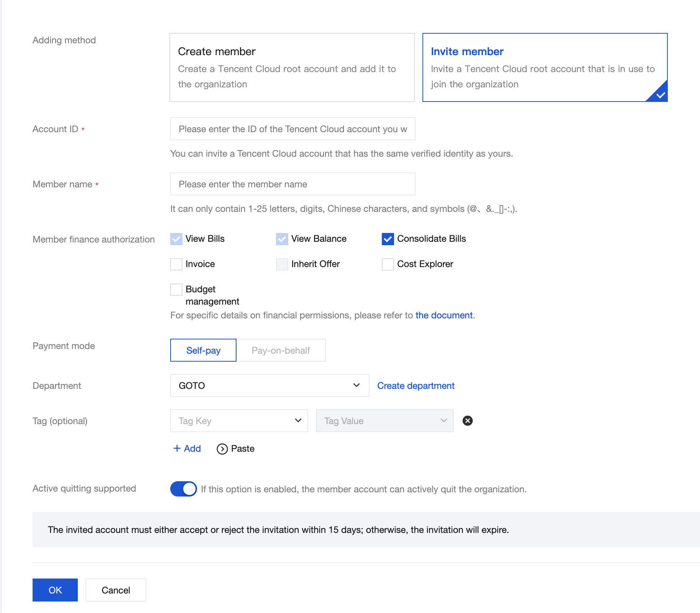Screen dimensions: 700x613
Task: Toggle the Active quitting supported switch
Action: click(x=183, y=489)
